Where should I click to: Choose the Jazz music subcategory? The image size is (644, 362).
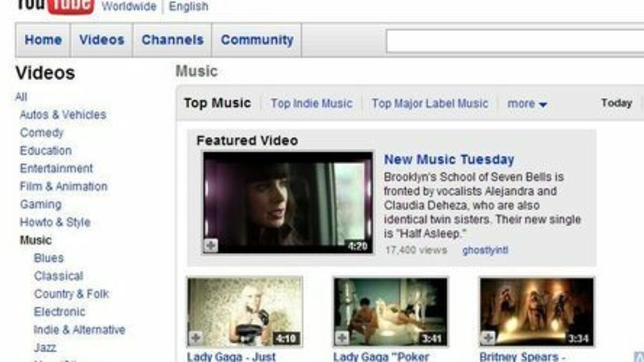[x=45, y=348]
